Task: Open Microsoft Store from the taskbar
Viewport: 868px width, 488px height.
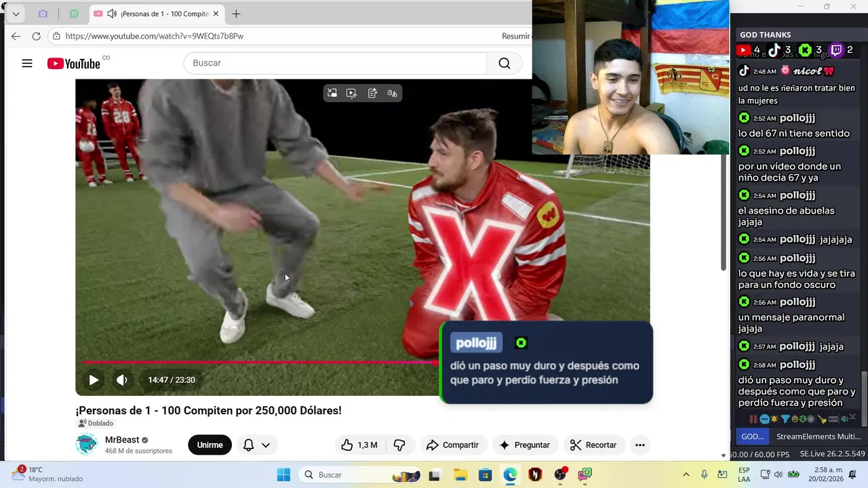Action: [x=485, y=474]
